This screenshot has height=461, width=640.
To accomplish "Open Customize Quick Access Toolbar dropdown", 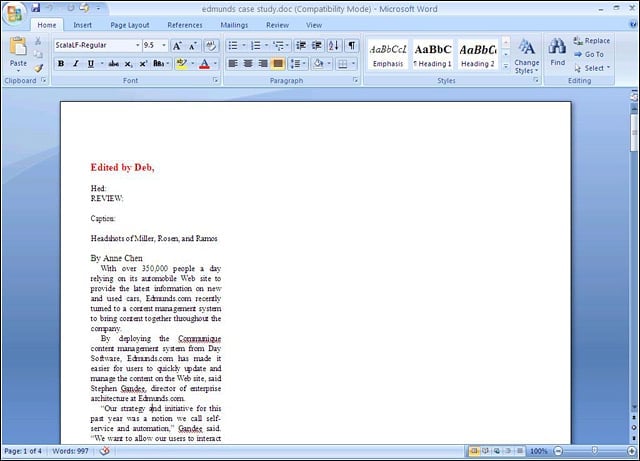I will [x=98, y=8].
